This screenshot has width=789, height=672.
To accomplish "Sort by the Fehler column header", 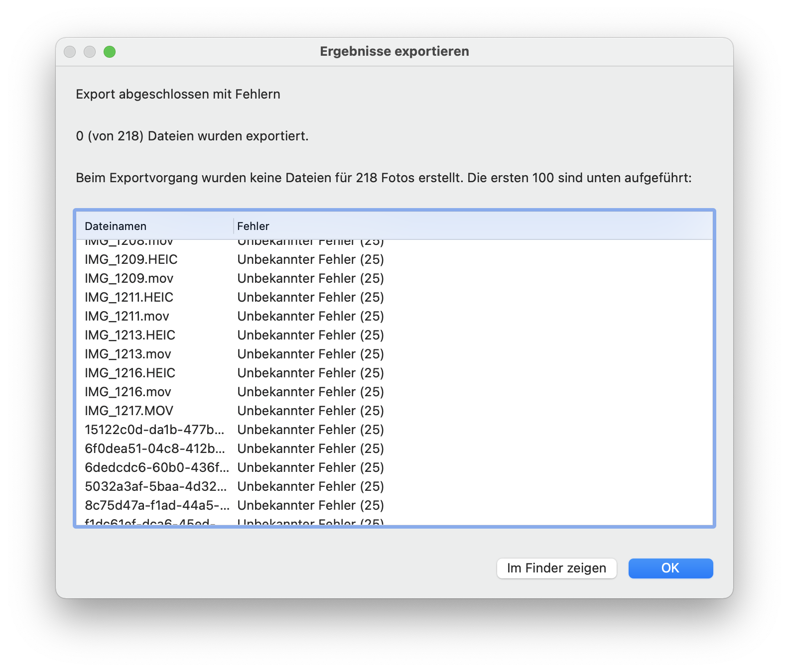I will [x=253, y=226].
